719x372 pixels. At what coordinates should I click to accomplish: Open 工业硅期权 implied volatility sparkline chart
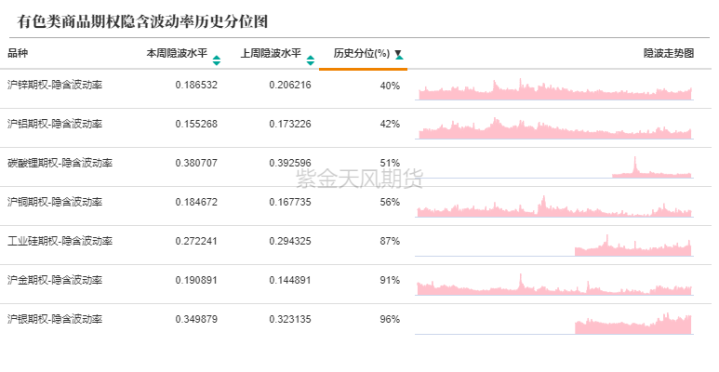tap(554, 245)
